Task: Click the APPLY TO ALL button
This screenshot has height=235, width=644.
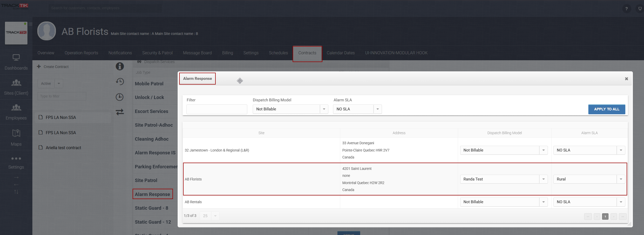Action: (607, 109)
